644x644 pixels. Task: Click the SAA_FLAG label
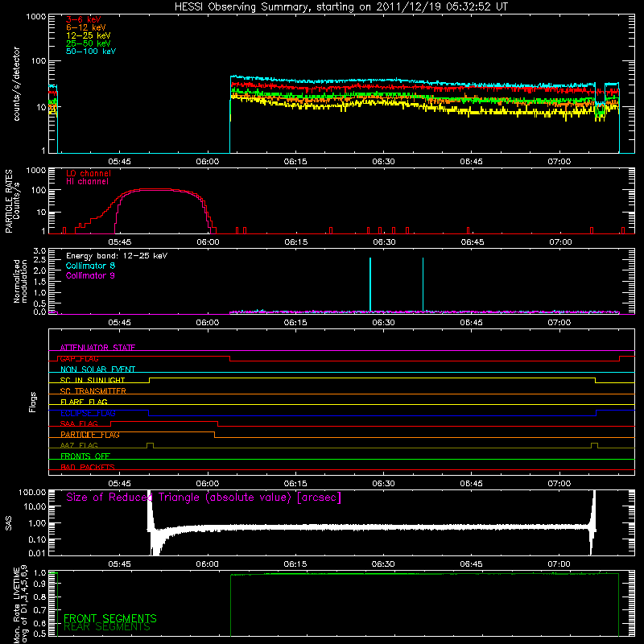(x=79, y=423)
